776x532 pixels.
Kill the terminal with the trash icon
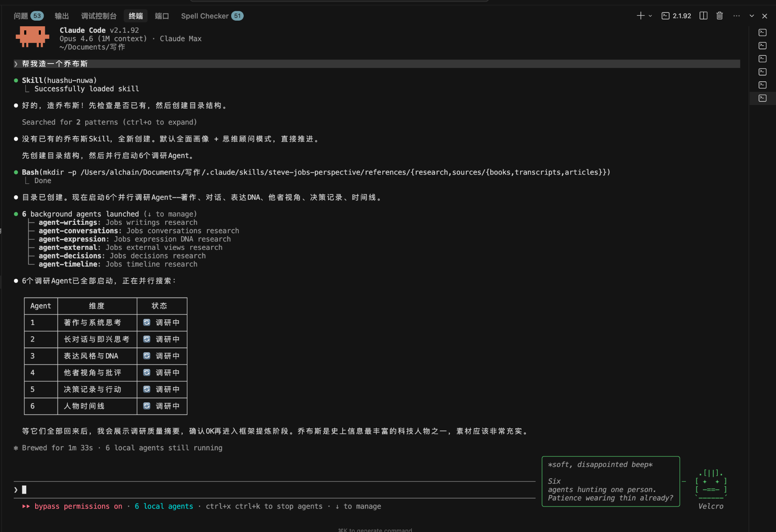click(719, 15)
